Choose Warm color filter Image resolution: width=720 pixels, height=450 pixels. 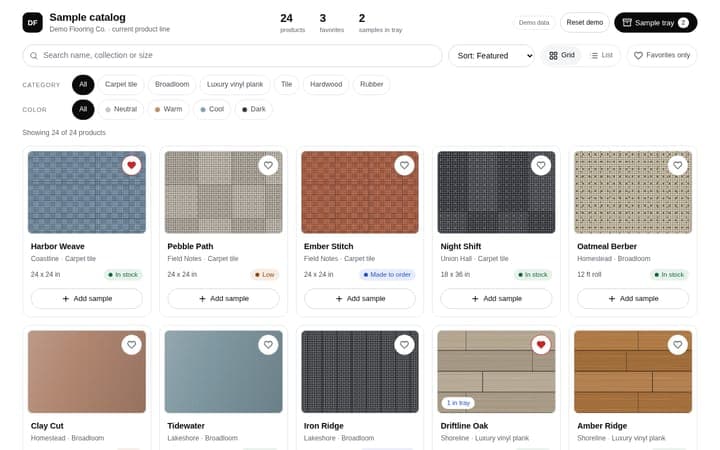click(168, 109)
